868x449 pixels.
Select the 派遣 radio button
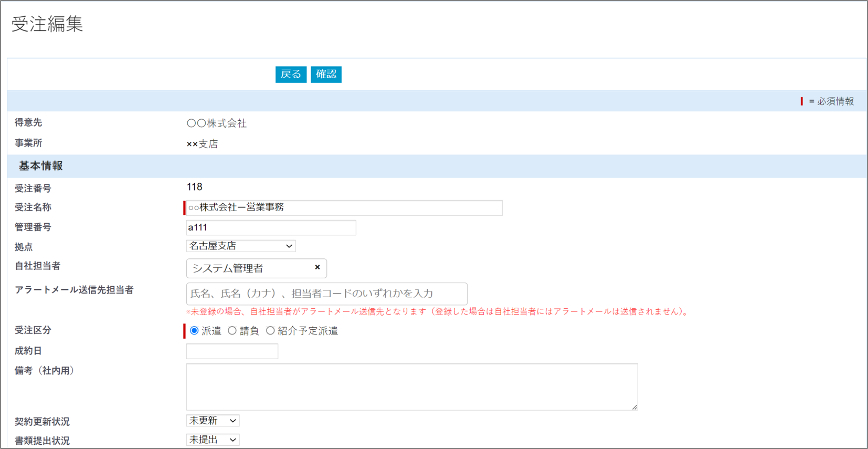(x=194, y=330)
